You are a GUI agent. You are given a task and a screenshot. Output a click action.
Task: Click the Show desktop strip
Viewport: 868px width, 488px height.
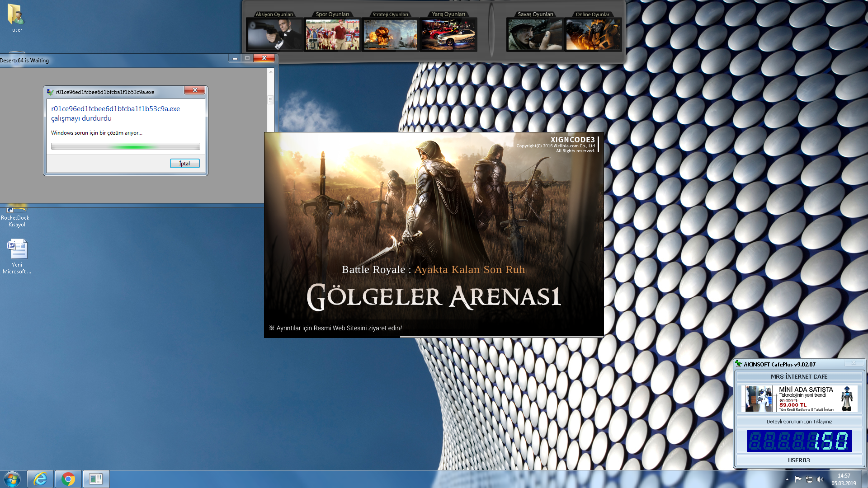(x=864, y=479)
